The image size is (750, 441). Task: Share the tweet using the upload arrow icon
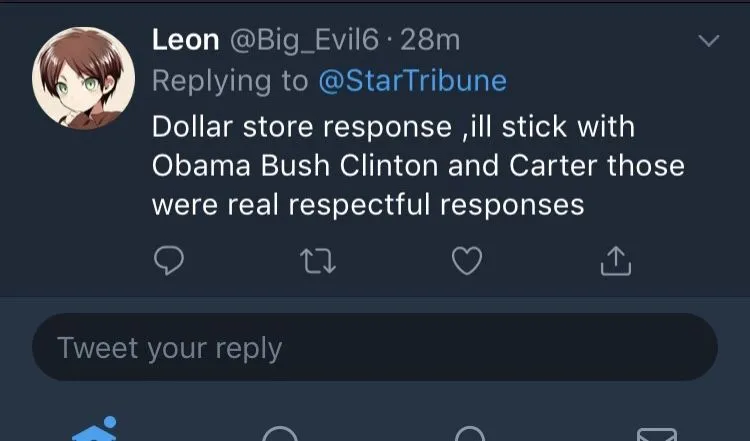(x=616, y=261)
